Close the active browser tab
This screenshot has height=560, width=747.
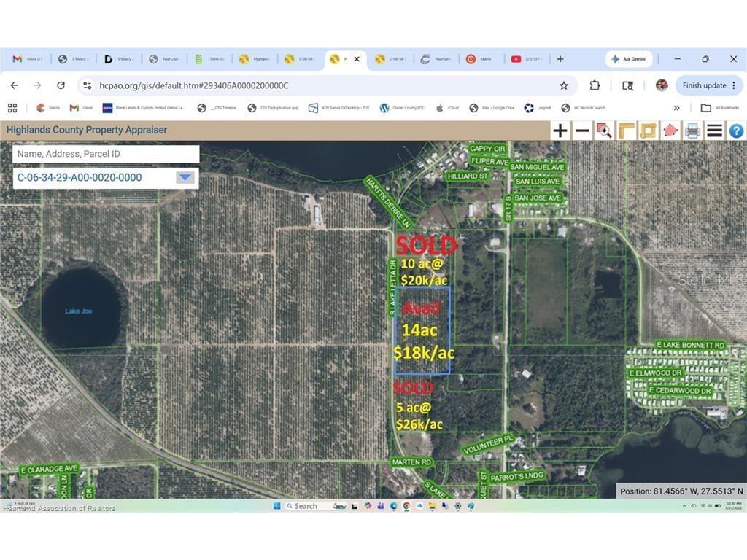pos(357,59)
